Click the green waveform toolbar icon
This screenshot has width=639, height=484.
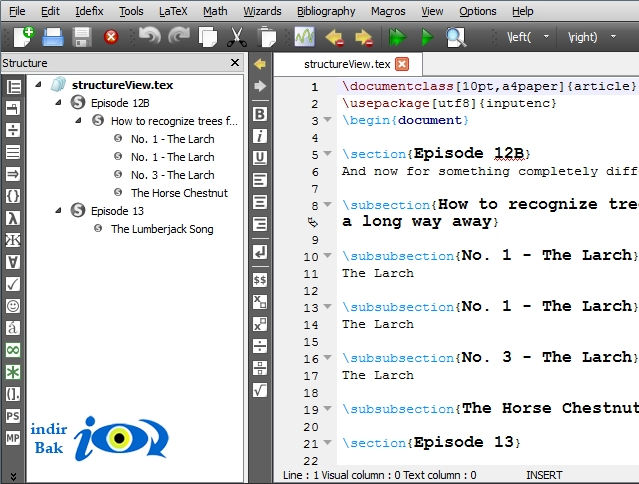[305, 37]
